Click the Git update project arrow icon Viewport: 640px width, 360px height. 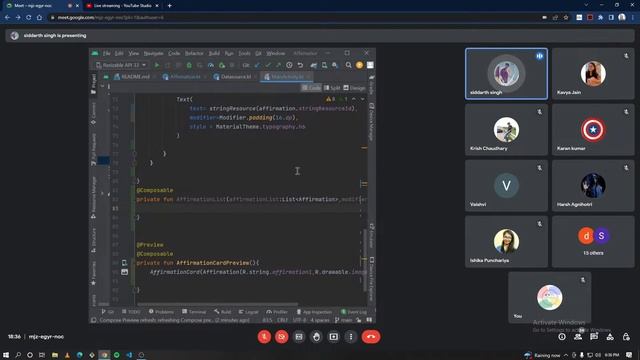point(257,65)
